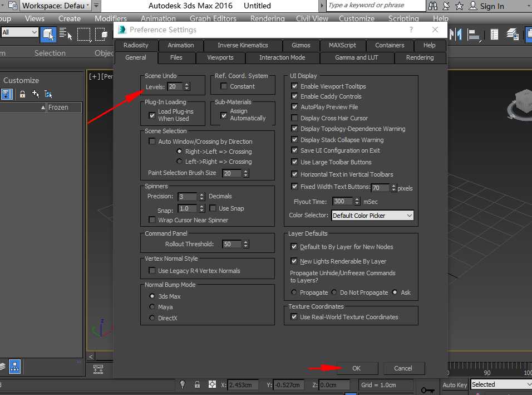This screenshot has width=532, height=395.
Task: Click the time slider left arrow
Action: pyautogui.click(x=91, y=357)
